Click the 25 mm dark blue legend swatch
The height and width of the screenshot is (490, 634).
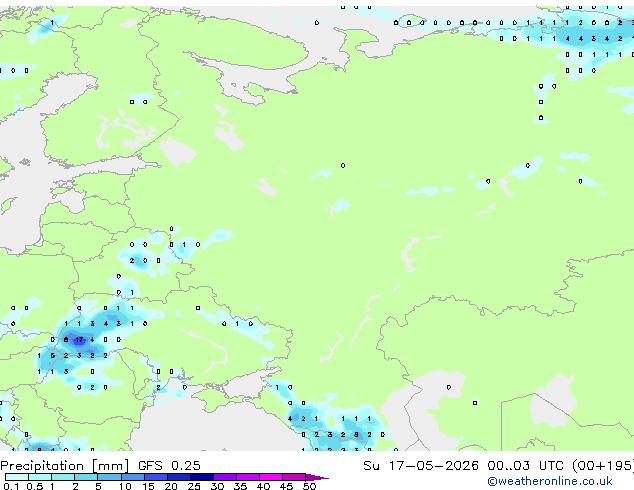[x=202, y=477]
